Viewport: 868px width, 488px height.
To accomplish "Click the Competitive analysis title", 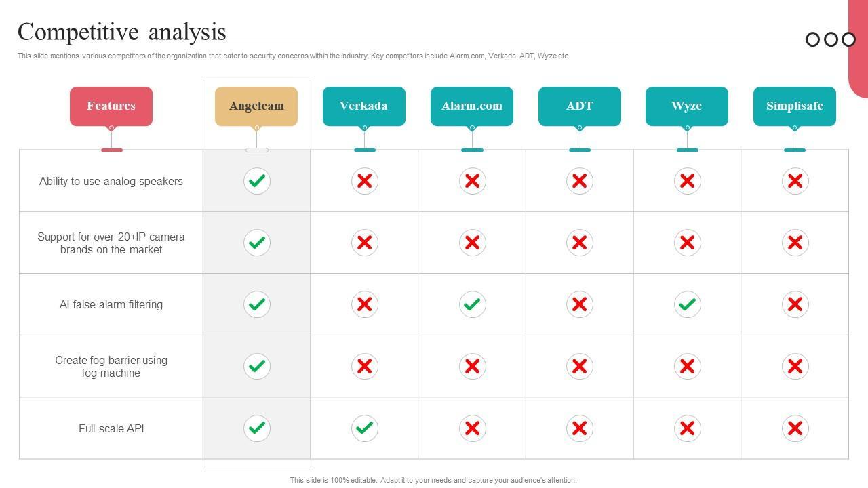I will pyautogui.click(x=122, y=32).
